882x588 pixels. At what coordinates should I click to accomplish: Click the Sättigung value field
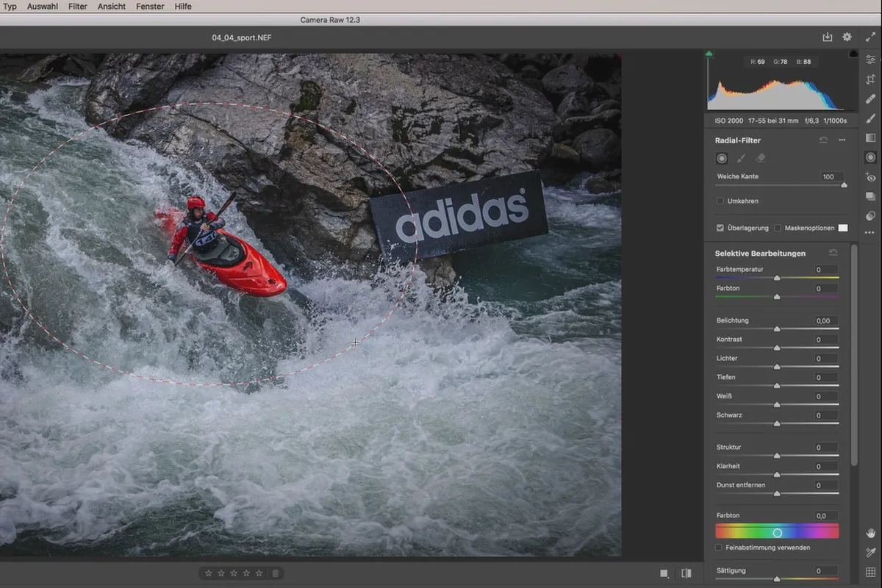point(825,571)
